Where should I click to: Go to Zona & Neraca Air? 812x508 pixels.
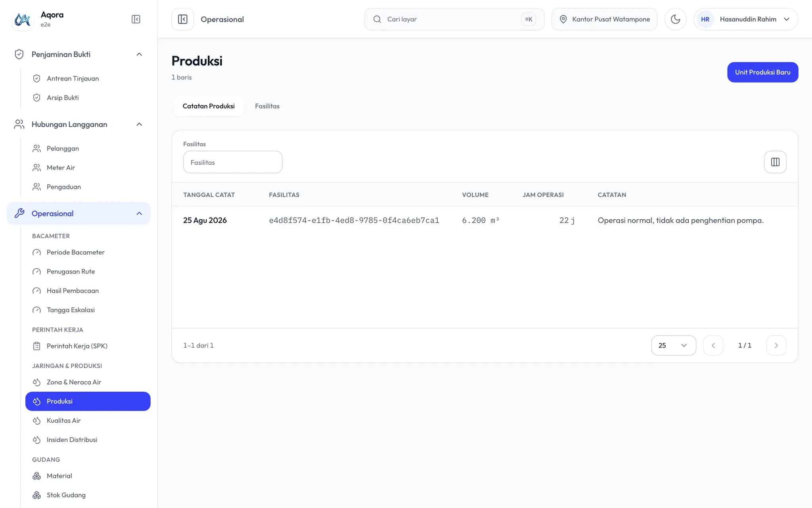point(88,382)
